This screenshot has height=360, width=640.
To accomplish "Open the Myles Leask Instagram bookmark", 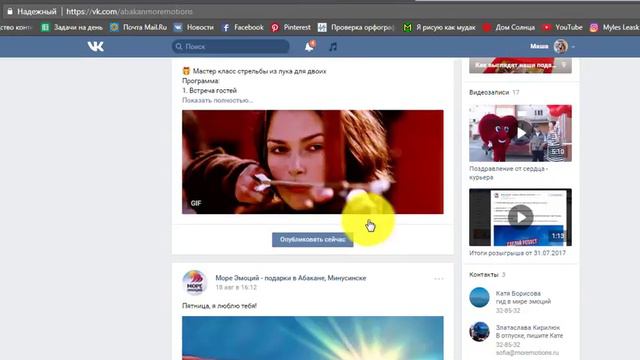I will [x=614, y=27].
